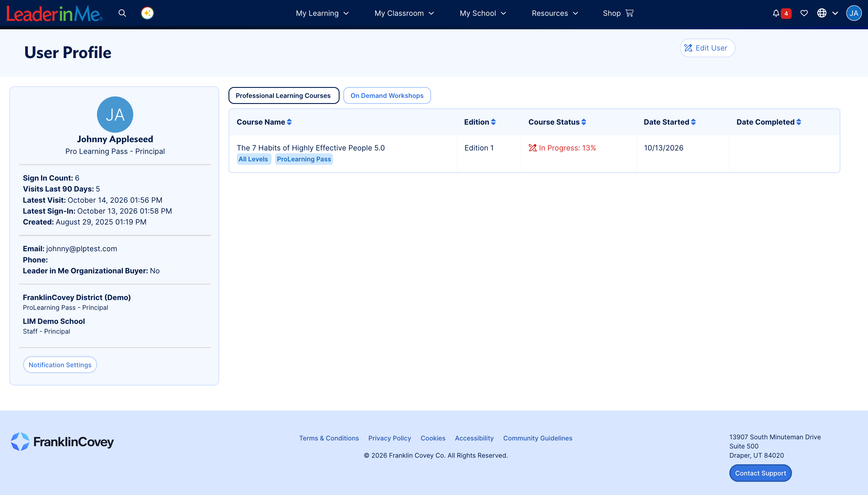Open Community Guidelines link
Screen dimensions: 868x495
[x=538, y=438]
